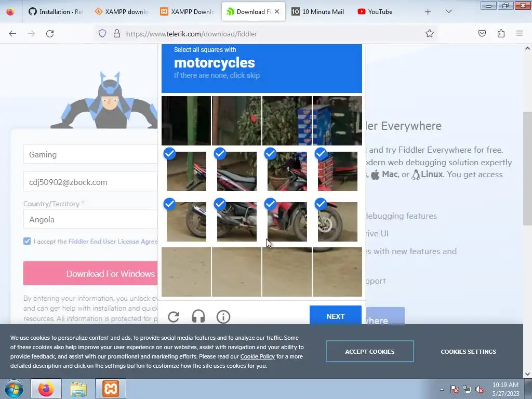Deselect the tile showing the motorcycle seat
This screenshot has height=399, width=532.
point(236,171)
